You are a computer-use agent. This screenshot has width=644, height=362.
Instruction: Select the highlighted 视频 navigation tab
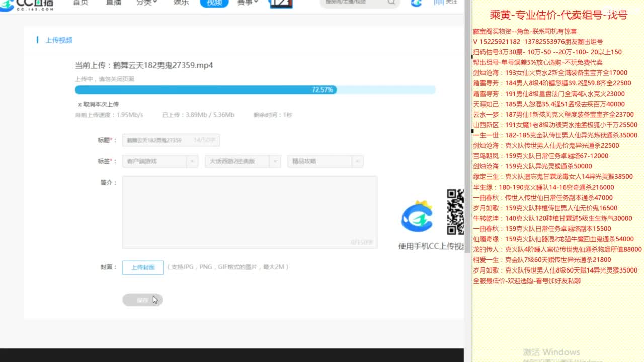pyautogui.click(x=214, y=3)
